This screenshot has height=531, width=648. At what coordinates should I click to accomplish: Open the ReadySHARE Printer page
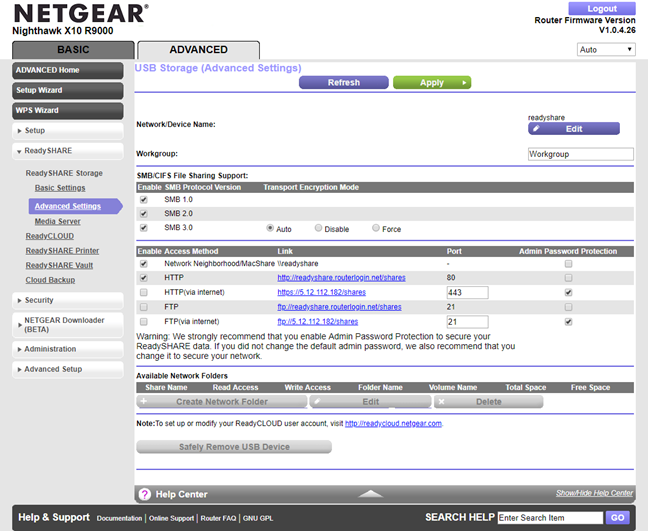coord(62,251)
